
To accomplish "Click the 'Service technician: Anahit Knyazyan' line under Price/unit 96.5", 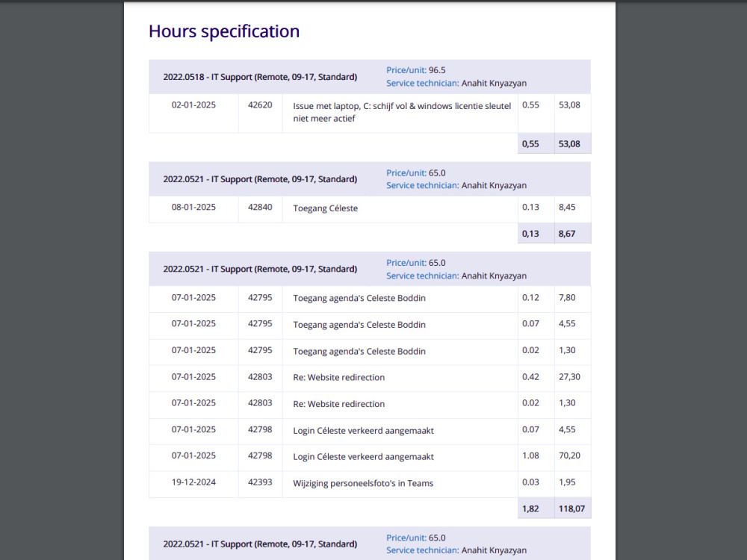I will point(456,84).
